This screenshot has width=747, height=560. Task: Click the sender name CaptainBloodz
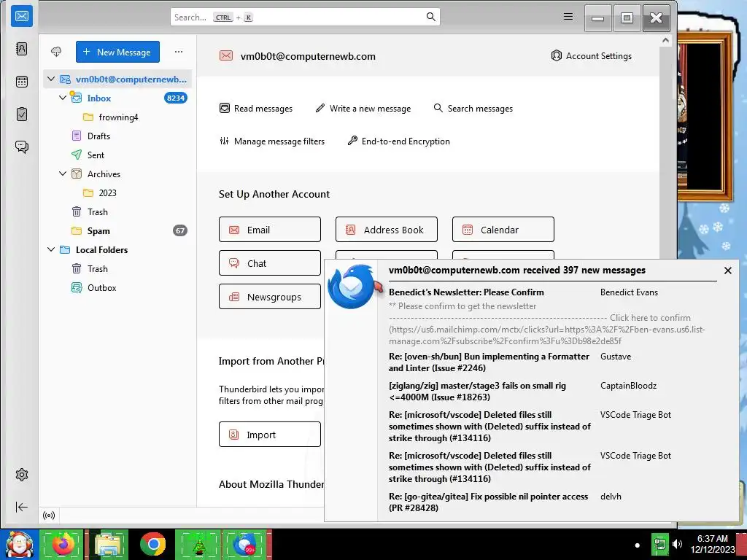(x=628, y=386)
